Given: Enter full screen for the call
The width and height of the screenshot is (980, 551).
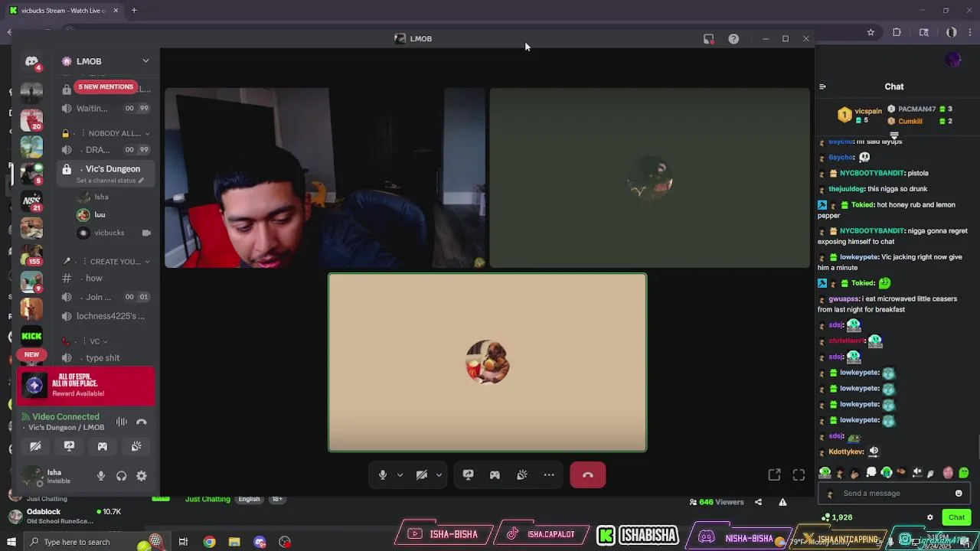Looking at the screenshot, I should coord(799,475).
